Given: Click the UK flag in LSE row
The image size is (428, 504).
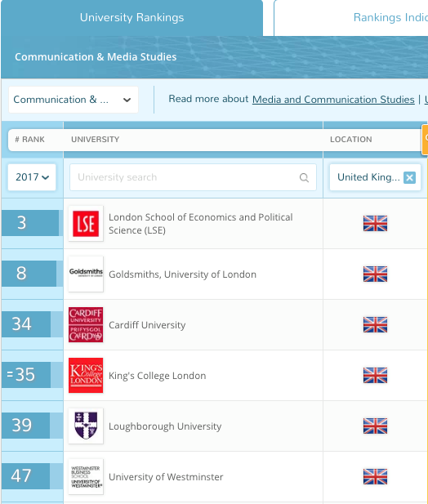Looking at the screenshot, I should (375, 223).
